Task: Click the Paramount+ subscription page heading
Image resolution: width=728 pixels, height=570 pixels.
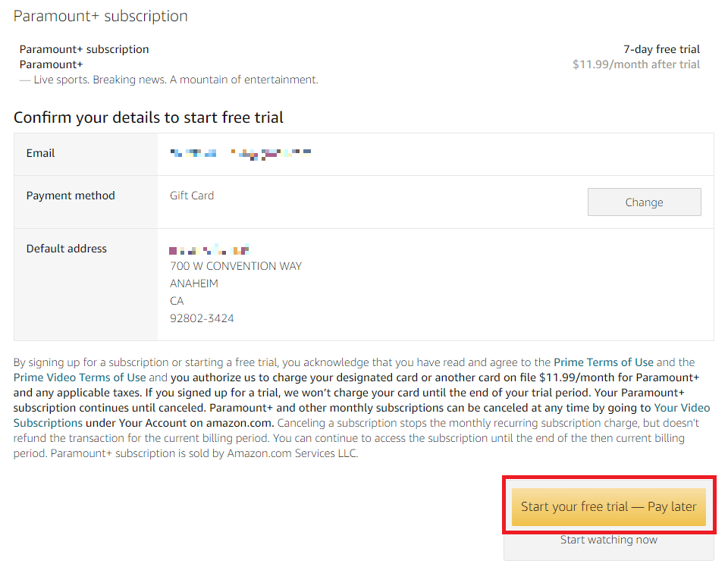Action: click(101, 16)
